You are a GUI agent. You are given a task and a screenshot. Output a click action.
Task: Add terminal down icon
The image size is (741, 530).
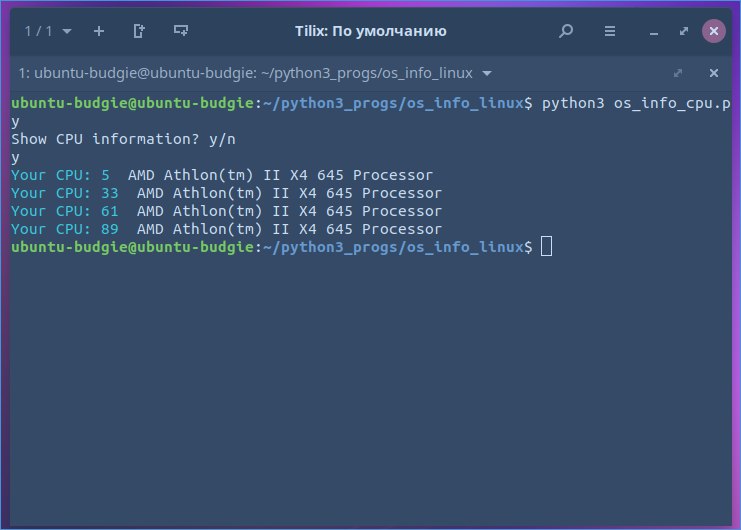[181, 31]
